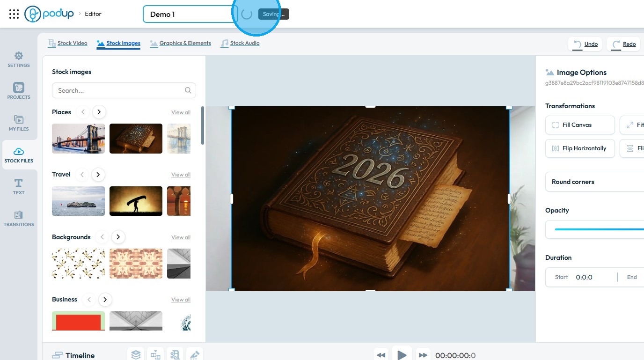Select the sunset silhouette Travel thumbnail
Screen dimensions: 644x360
tap(136, 201)
